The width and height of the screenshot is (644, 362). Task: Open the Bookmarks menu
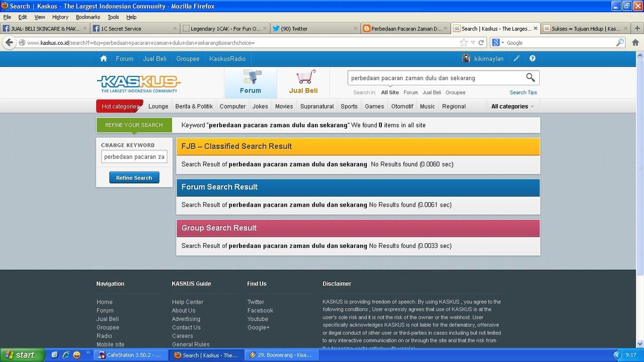(88, 17)
